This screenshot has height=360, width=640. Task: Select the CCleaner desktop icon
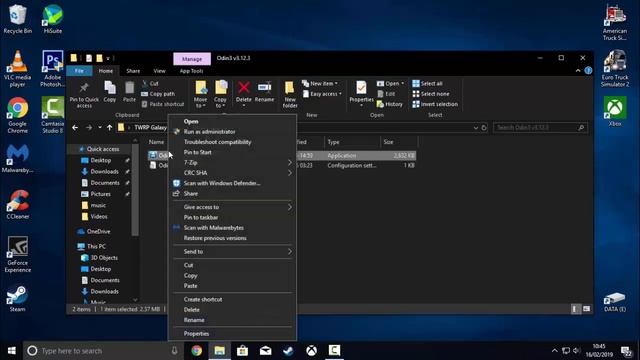(x=18, y=205)
